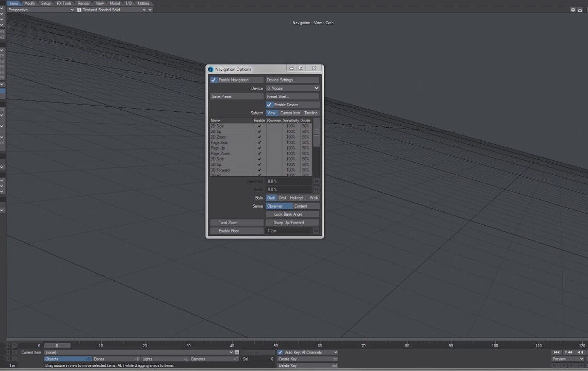Click the timeline frame slider handle

pyautogui.click(x=57, y=346)
